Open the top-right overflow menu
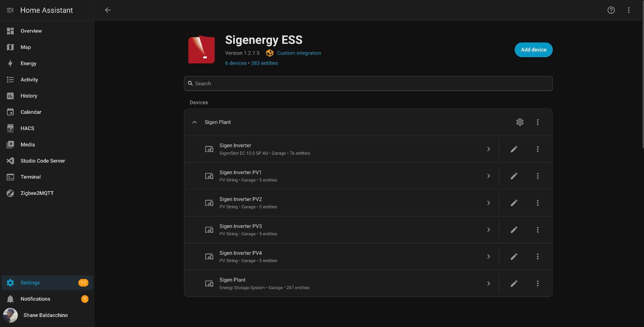The image size is (644, 327). click(629, 10)
